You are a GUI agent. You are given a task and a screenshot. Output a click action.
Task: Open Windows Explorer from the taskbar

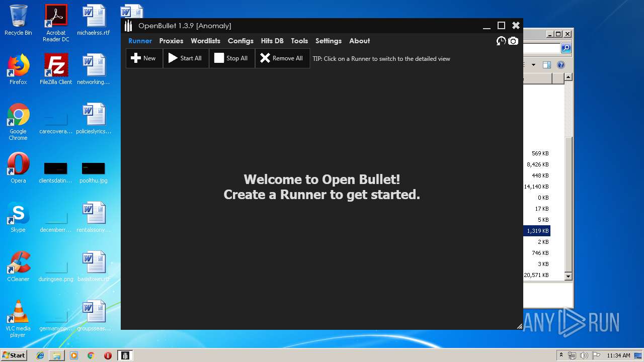point(57,355)
